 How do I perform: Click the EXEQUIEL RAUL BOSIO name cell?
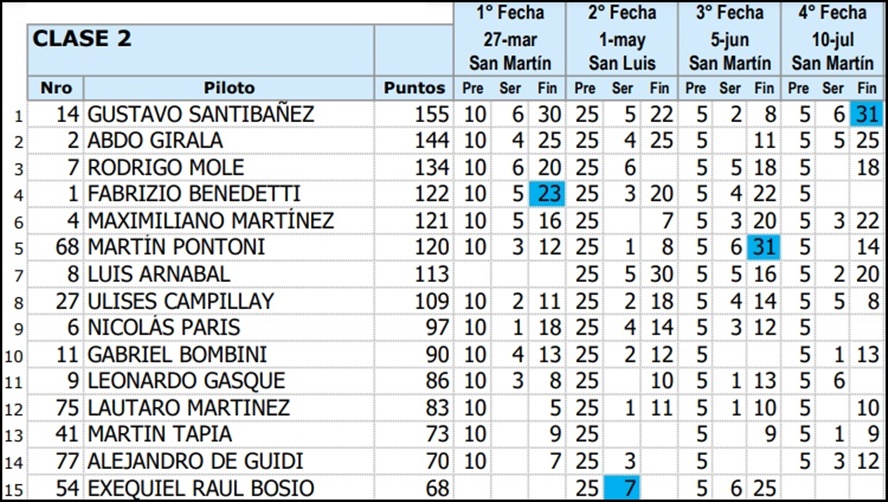(x=201, y=488)
